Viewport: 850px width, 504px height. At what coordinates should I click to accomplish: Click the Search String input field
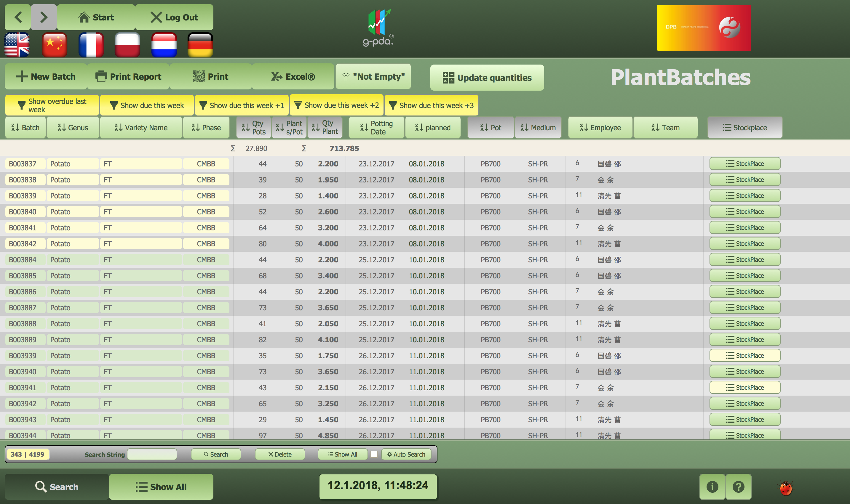coord(152,455)
